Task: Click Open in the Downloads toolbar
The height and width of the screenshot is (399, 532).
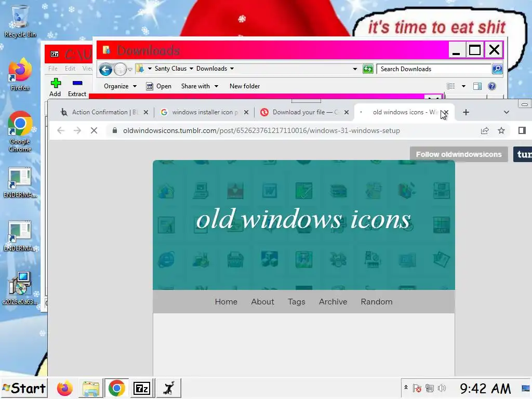Action: pos(158,86)
